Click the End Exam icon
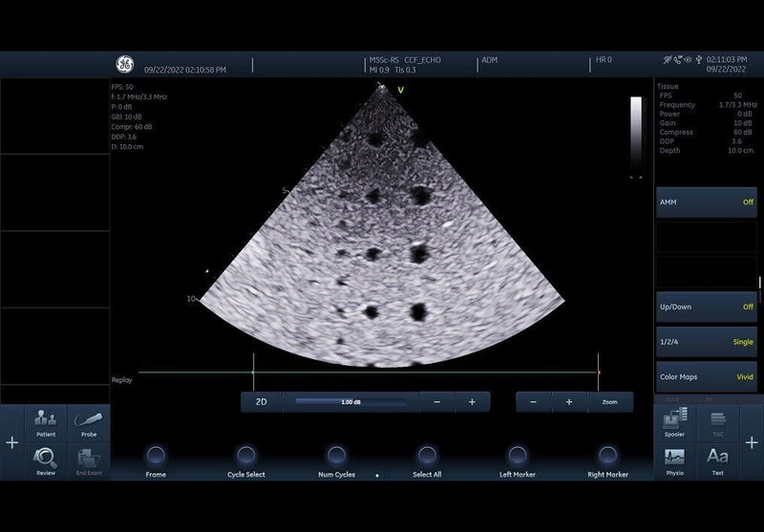This screenshot has width=764, height=532. [x=88, y=459]
